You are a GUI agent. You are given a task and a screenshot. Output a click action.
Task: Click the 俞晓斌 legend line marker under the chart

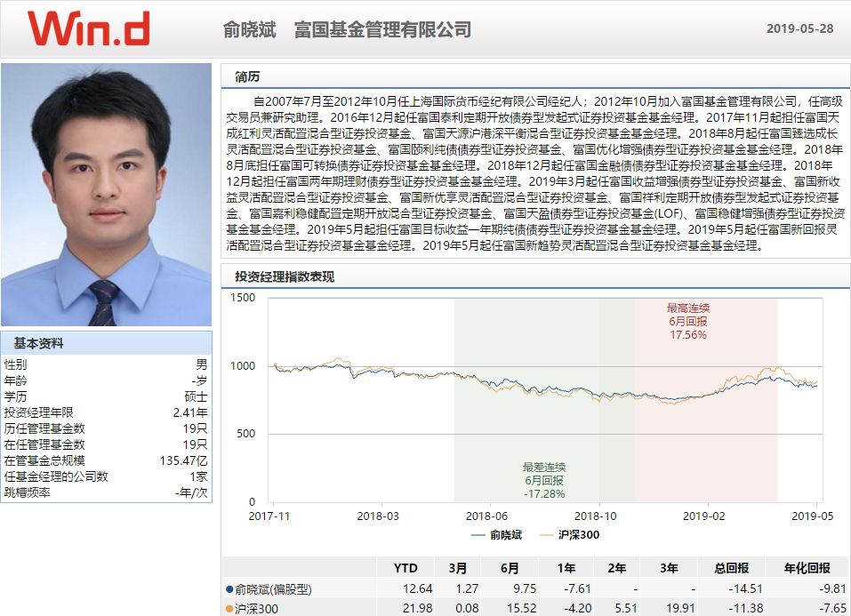(x=478, y=535)
